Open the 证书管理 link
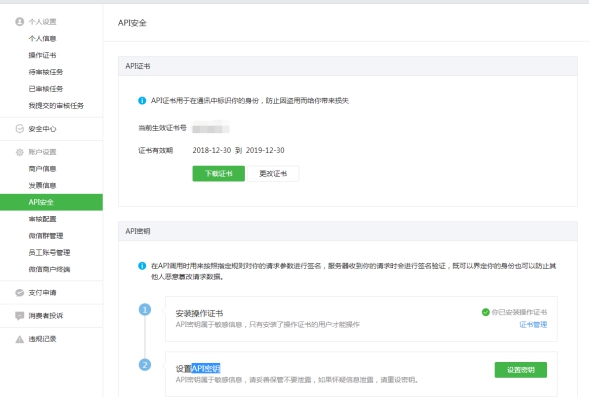589x398 pixels. click(533, 325)
